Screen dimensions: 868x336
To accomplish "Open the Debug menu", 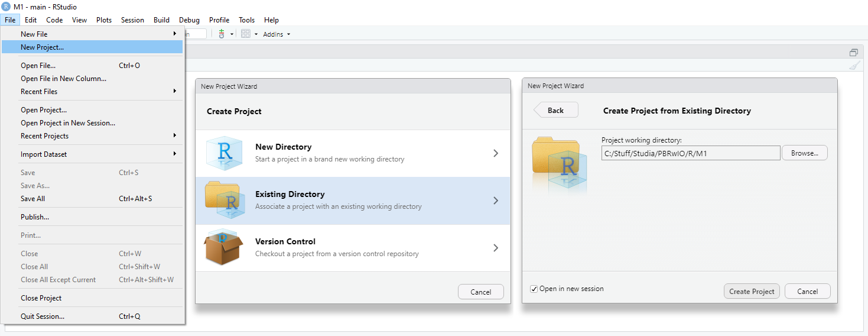I will pos(189,20).
